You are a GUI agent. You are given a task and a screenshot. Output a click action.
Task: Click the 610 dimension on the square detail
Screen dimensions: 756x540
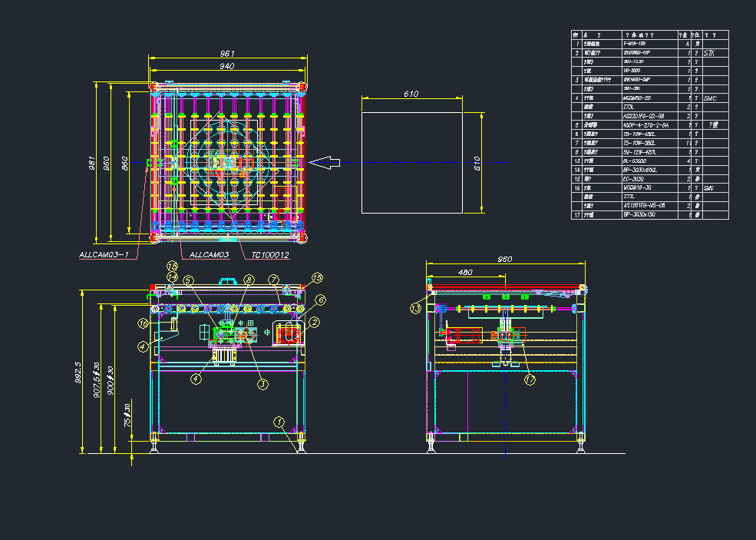tap(411, 94)
